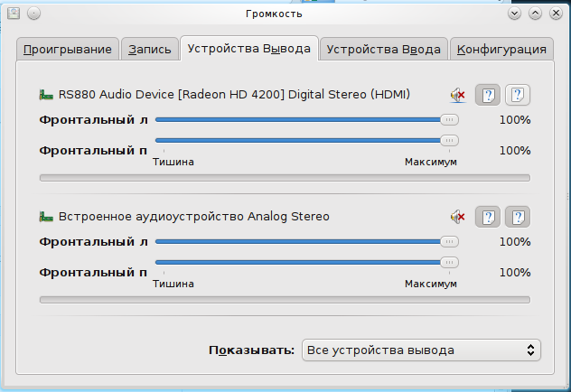Toggle channel lock for Analog Stereo device

tap(488, 218)
